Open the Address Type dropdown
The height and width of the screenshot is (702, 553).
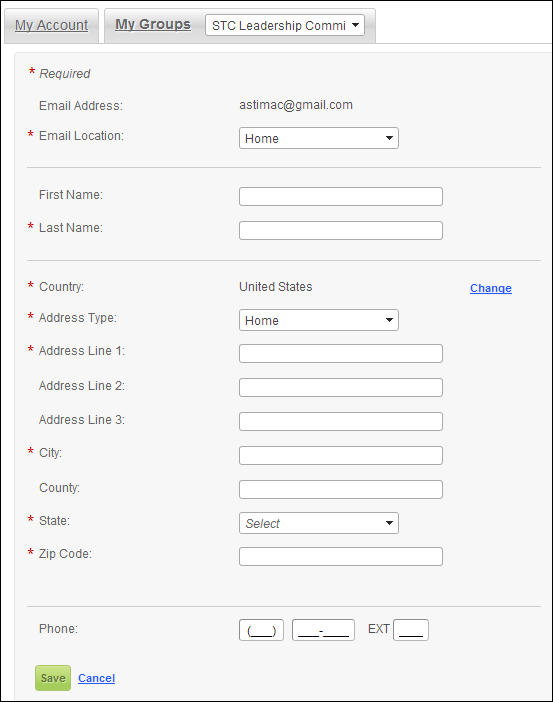[319, 320]
